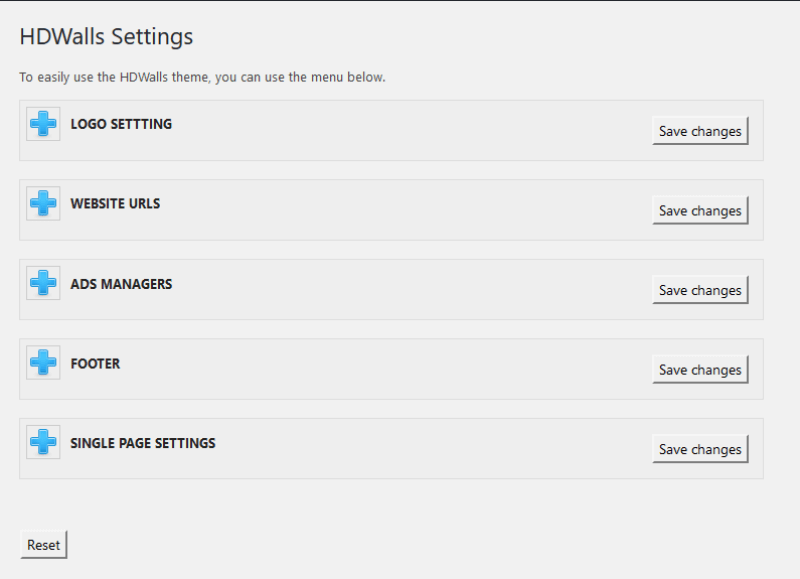Click the Reset button

[x=43, y=545]
